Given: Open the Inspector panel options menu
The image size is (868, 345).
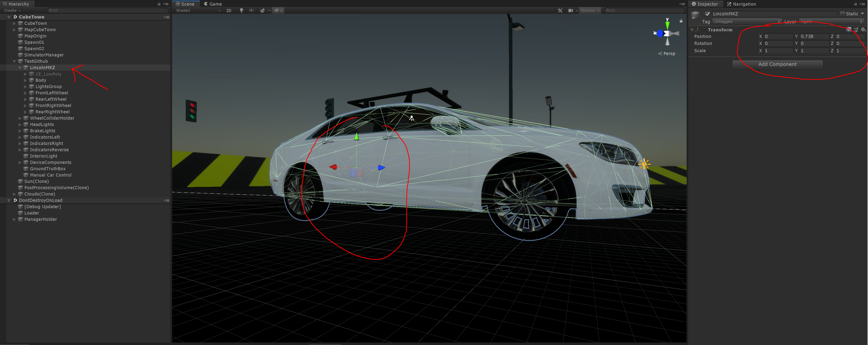Looking at the screenshot, I should coord(862,4).
